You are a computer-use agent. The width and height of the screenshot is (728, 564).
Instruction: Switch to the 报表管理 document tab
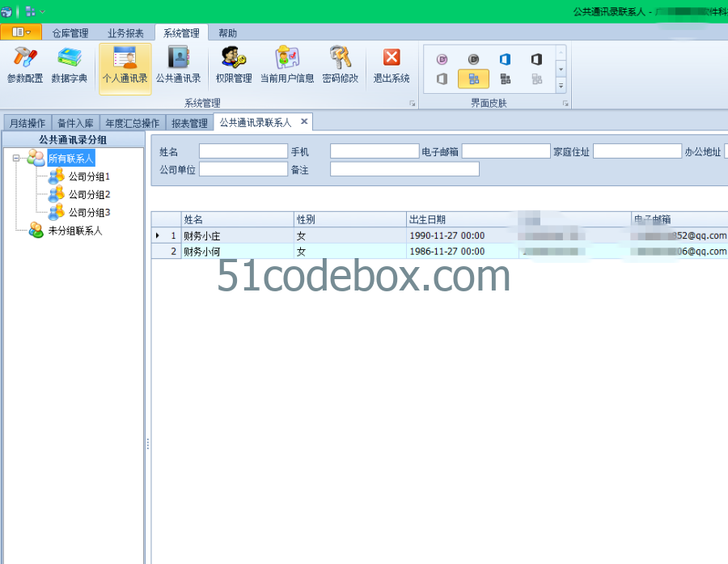(189, 123)
